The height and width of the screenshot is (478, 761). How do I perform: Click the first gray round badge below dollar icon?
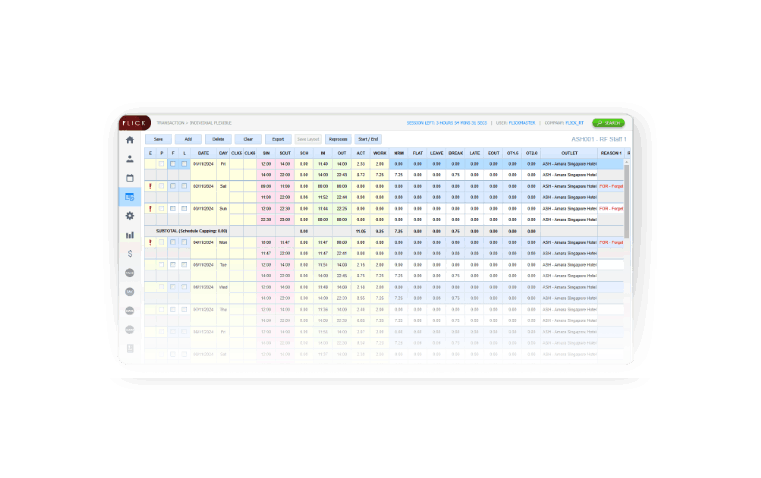[130, 273]
